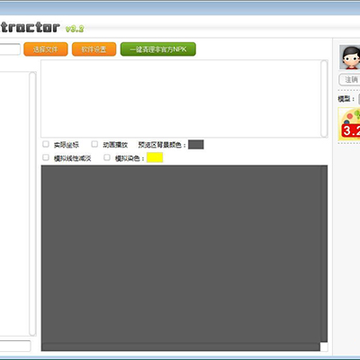Click the preview area horizontal scrollbar
This screenshot has height=360, width=360.
click(181, 347)
